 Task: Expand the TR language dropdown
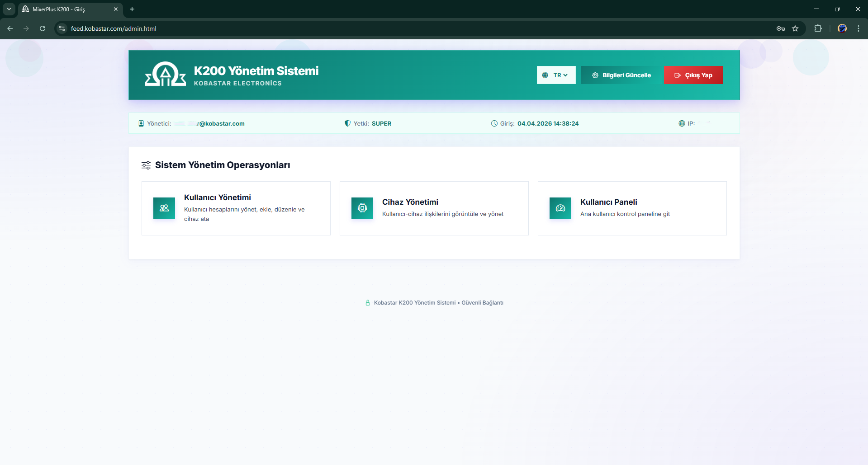coord(556,75)
